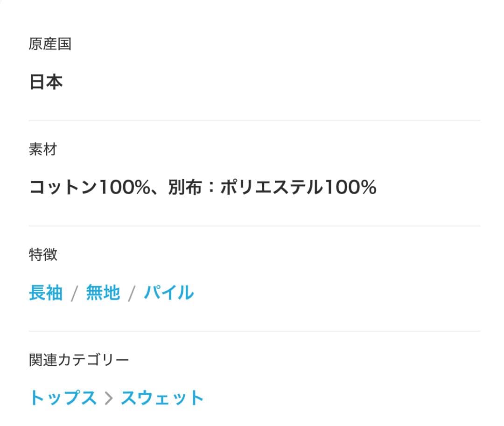Click the slash between 長袖 and 無地
Viewport: 504px width, 426px height.
pyautogui.click(x=74, y=293)
